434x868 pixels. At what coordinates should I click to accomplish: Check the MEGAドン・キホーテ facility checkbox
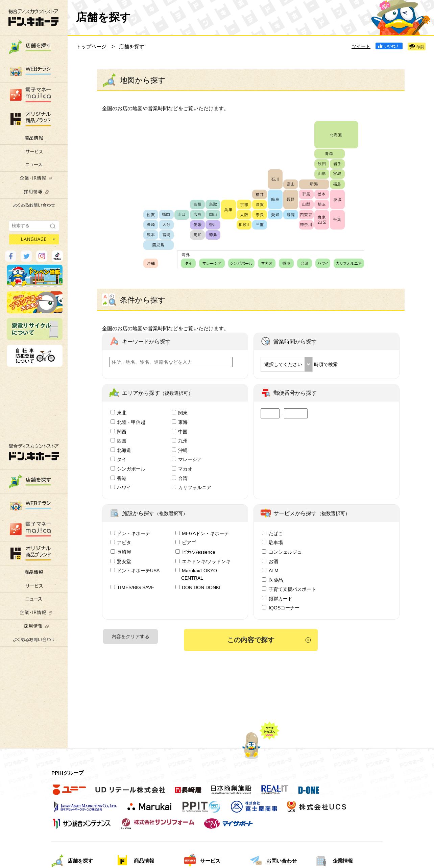[x=177, y=533]
